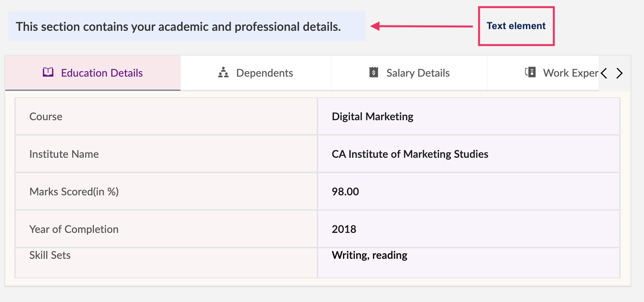Click the 2018 completion year value
Image resolution: width=644 pixels, height=302 pixels.
coord(344,229)
